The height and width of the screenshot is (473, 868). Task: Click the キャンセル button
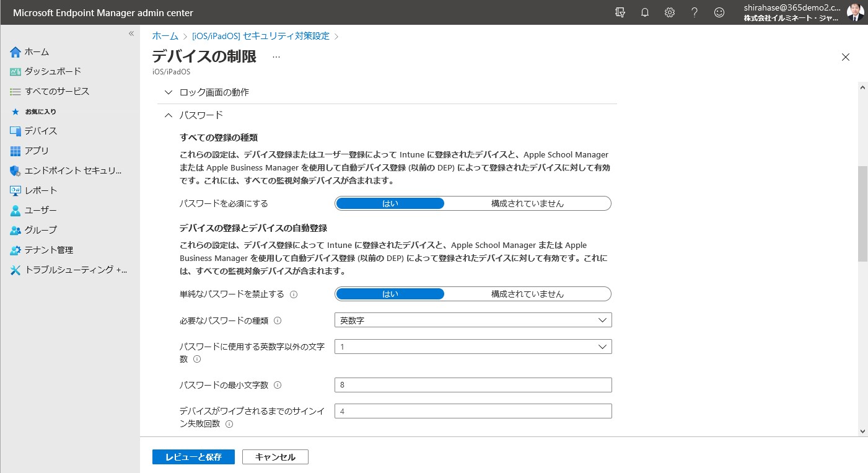275,457
